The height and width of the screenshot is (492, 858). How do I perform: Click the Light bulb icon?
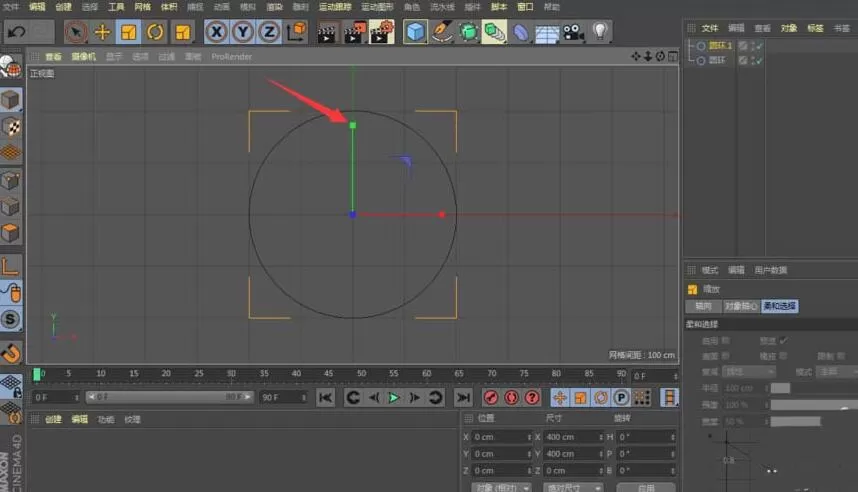pos(600,31)
